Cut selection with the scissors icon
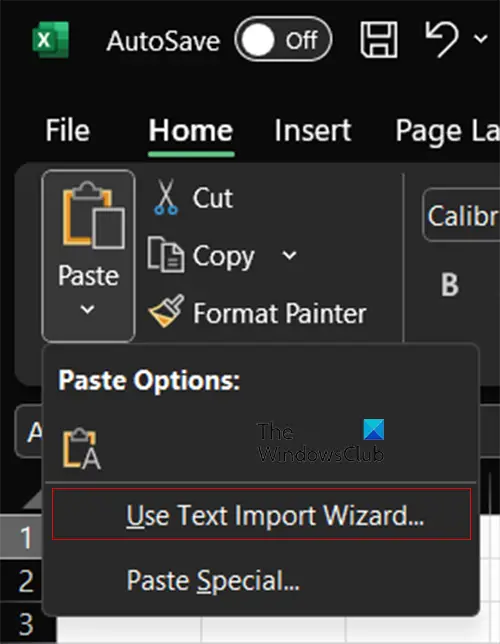This screenshot has width=500, height=644. pyautogui.click(x=192, y=198)
